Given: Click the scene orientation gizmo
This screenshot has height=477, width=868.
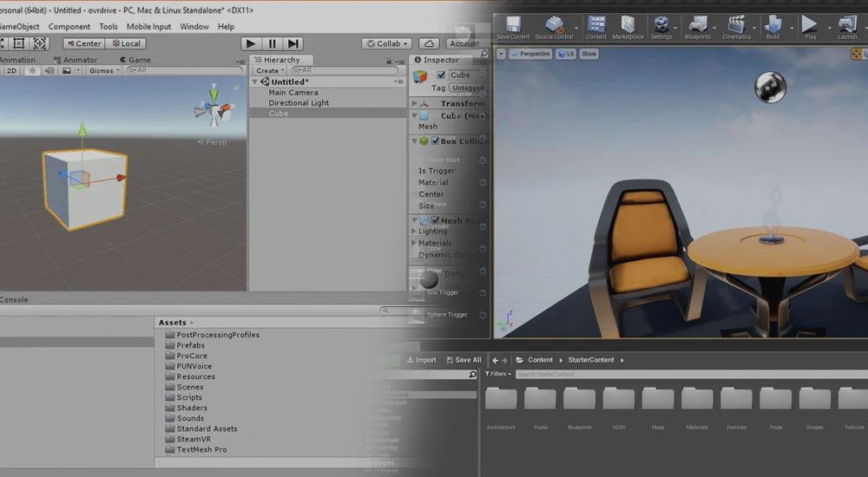Looking at the screenshot, I should (214, 108).
